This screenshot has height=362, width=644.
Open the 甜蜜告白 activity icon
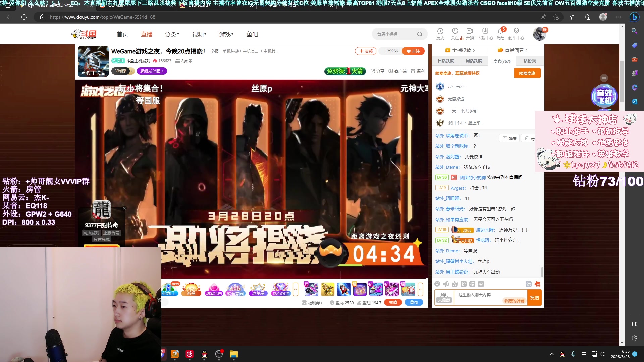[214, 289]
